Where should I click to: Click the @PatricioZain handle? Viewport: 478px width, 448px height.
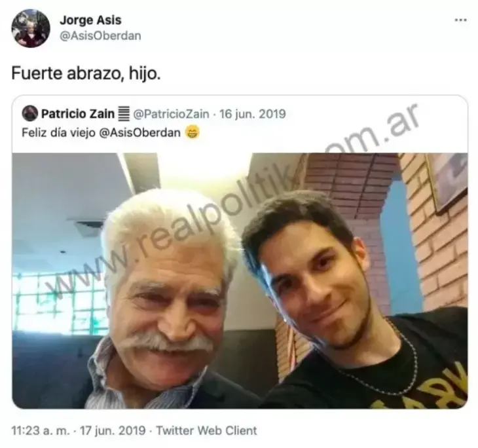[171, 114]
